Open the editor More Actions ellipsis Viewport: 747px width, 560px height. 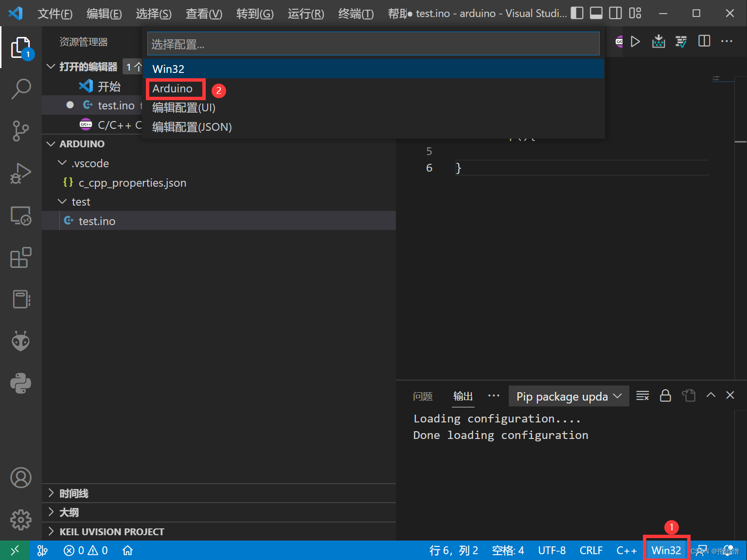point(727,41)
